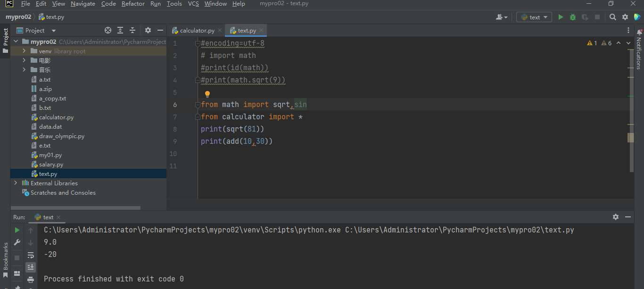This screenshot has width=644, height=289.
Task: Open the Refactor menu
Action: (x=133, y=4)
